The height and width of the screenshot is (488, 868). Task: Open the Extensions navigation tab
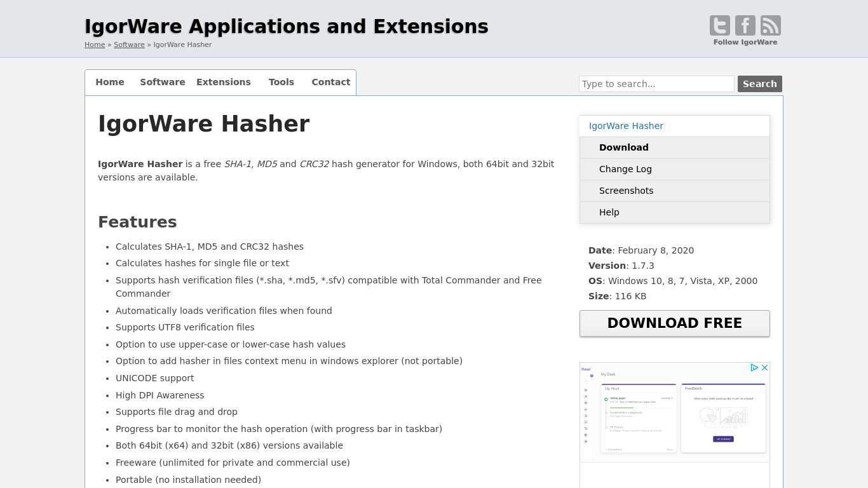(224, 82)
